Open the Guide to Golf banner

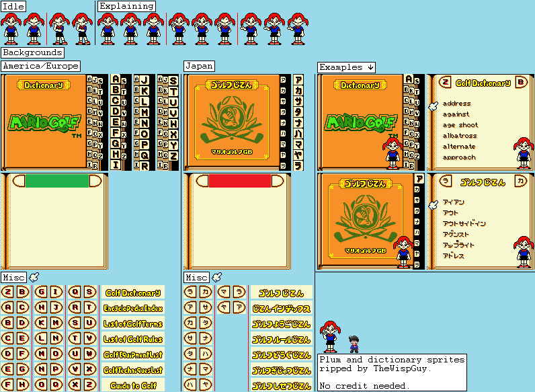pos(133,385)
